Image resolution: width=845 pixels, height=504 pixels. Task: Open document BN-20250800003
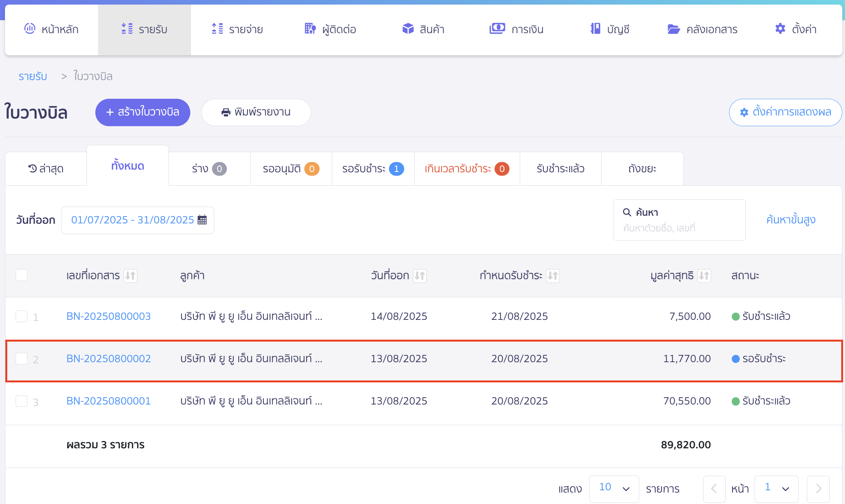(x=109, y=316)
